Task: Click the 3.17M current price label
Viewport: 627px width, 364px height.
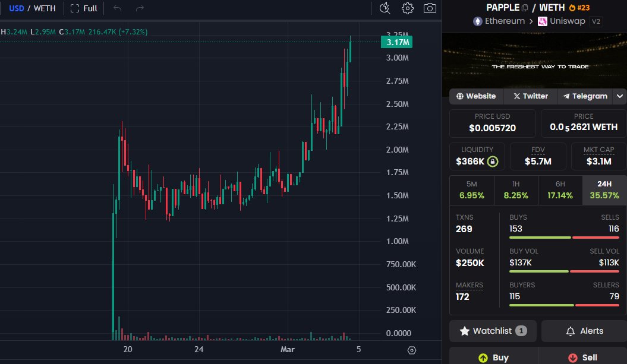Action: coord(396,42)
